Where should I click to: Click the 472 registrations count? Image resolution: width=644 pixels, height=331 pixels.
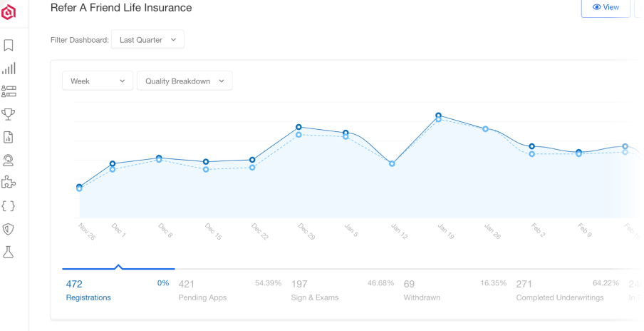tap(74, 284)
